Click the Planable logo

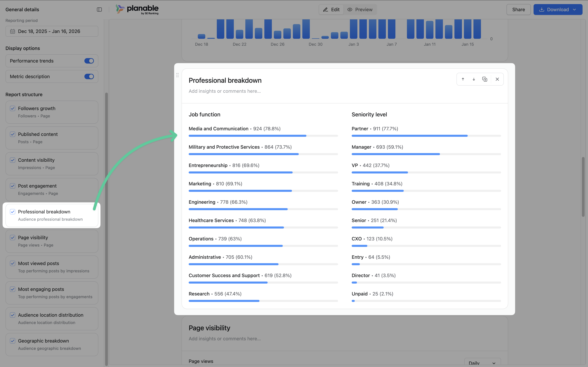coord(137,10)
